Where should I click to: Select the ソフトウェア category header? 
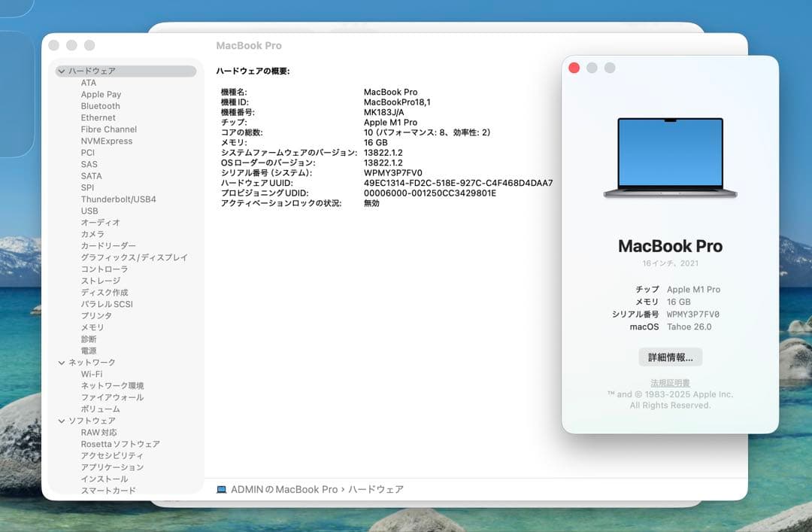point(92,421)
